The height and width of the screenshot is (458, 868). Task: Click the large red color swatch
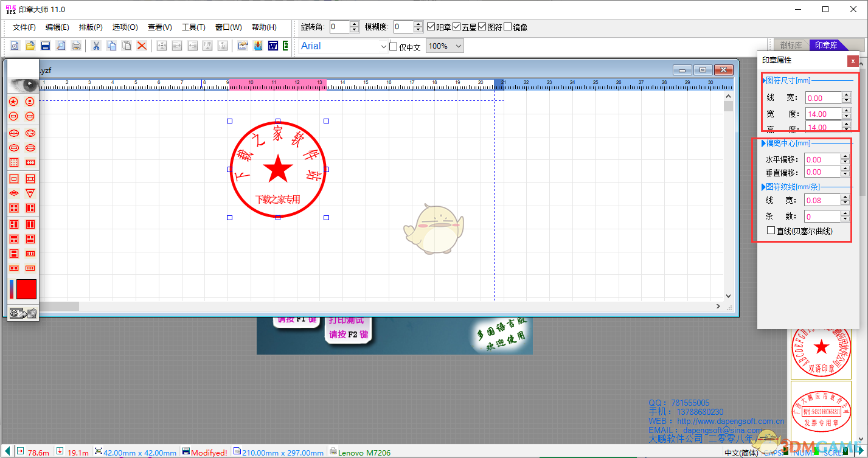point(26,290)
